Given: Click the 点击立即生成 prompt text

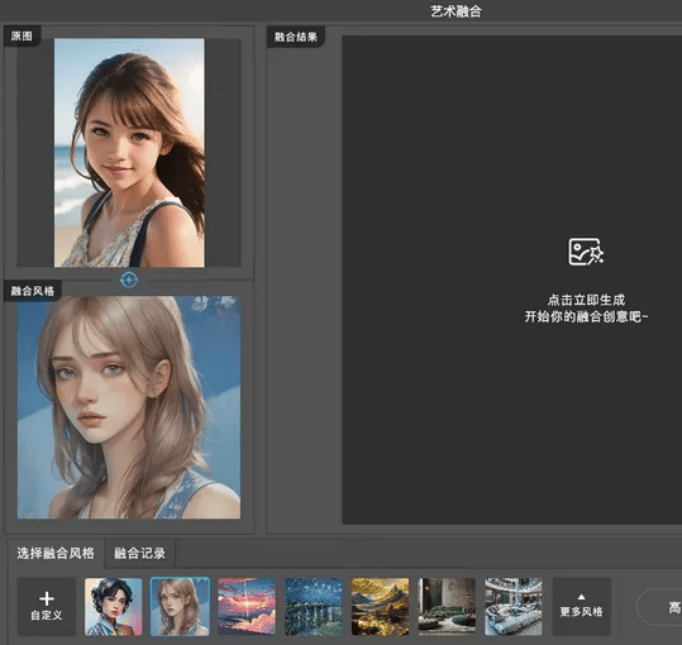Looking at the screenshot, I should click(586, 300).
